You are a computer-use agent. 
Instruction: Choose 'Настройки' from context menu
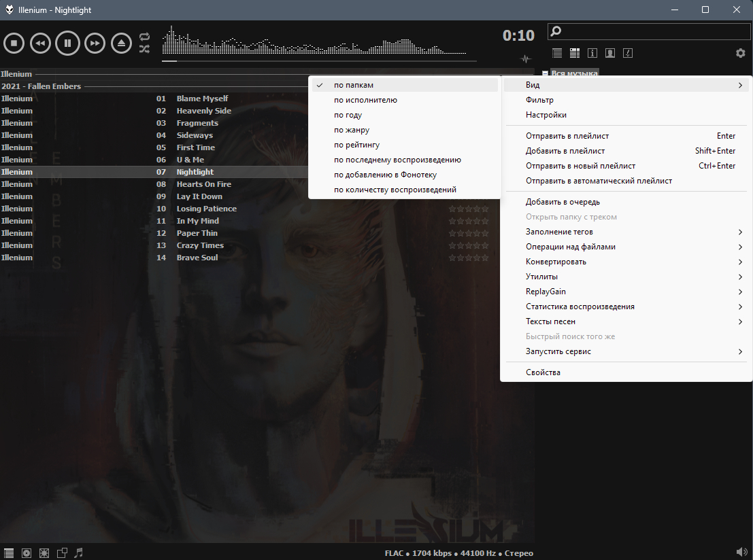(x=626, y=115)
